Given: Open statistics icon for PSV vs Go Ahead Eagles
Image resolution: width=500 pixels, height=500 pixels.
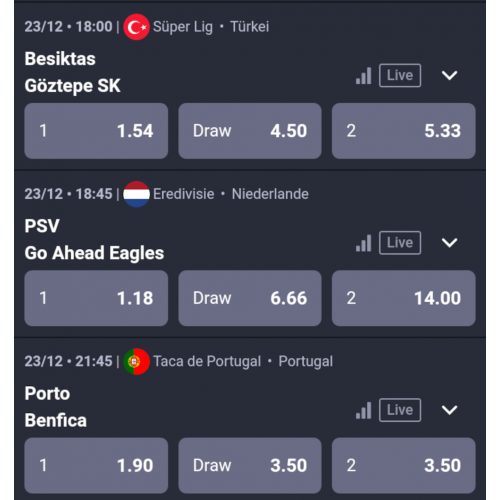Looking at the screenshot, I should [364, 243].
